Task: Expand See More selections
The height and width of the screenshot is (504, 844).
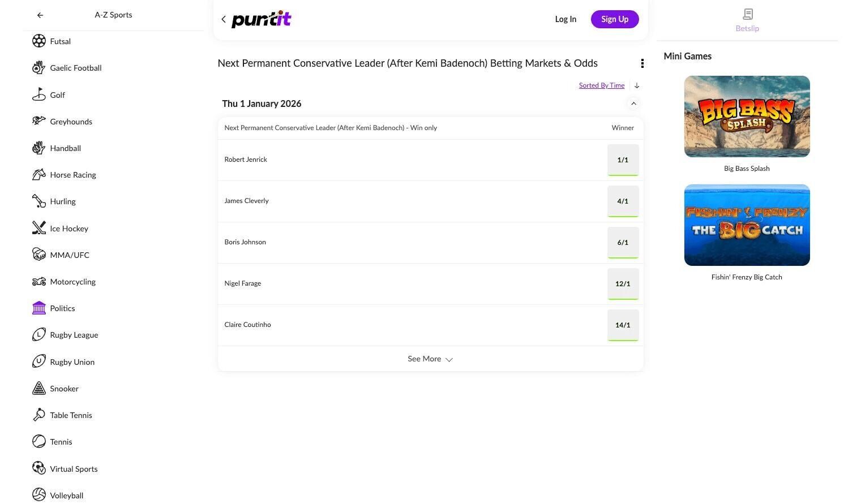Action: 430,359
